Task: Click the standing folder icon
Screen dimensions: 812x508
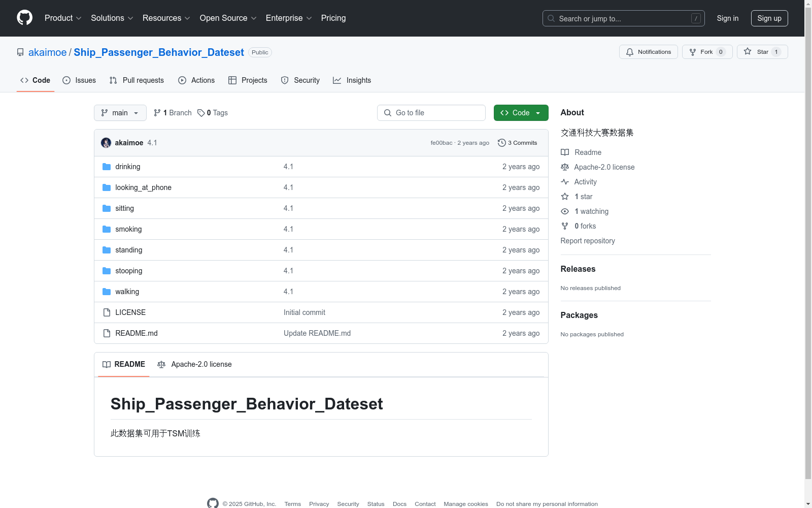Action: [107, 250]
